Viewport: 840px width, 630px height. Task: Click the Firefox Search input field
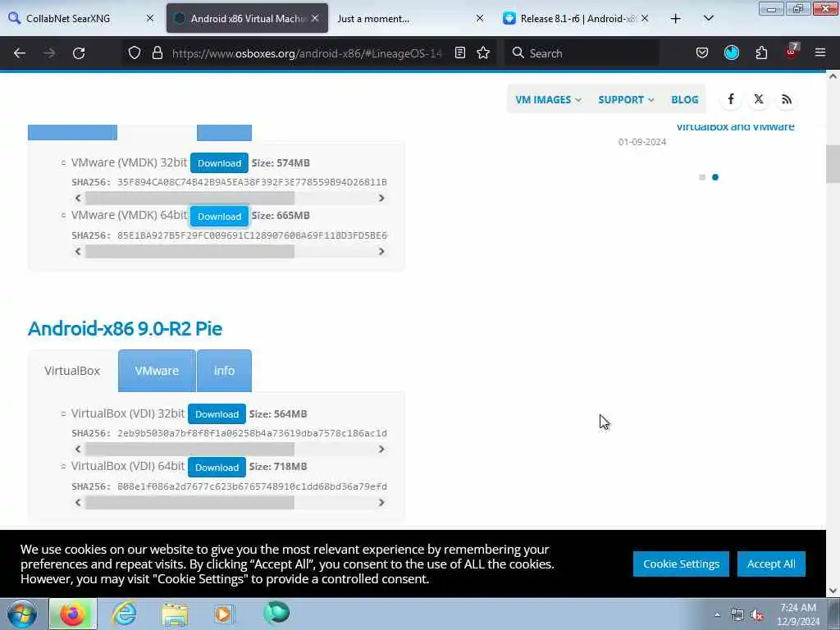[582, 53]
